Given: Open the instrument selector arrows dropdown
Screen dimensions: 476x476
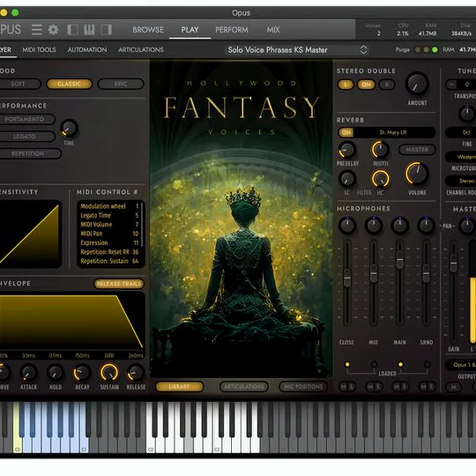Looking at the screenshot, I should pos(364,50).
